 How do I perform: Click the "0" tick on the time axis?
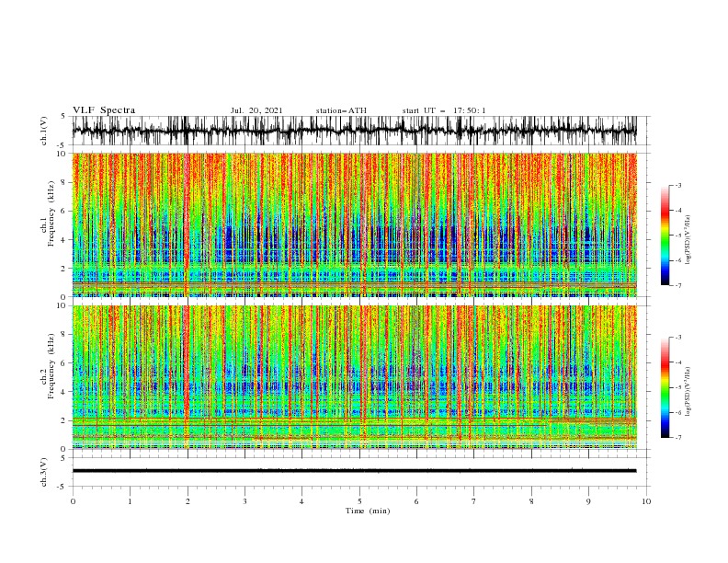click(73, 501)
